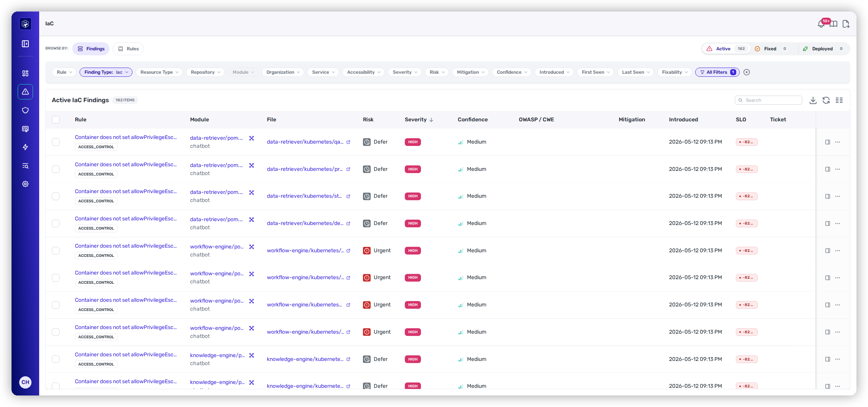This screenshot has height=407, width=868.
Task: Open the lightning bolt icon in the sidebar
Action: coord(25,147)
